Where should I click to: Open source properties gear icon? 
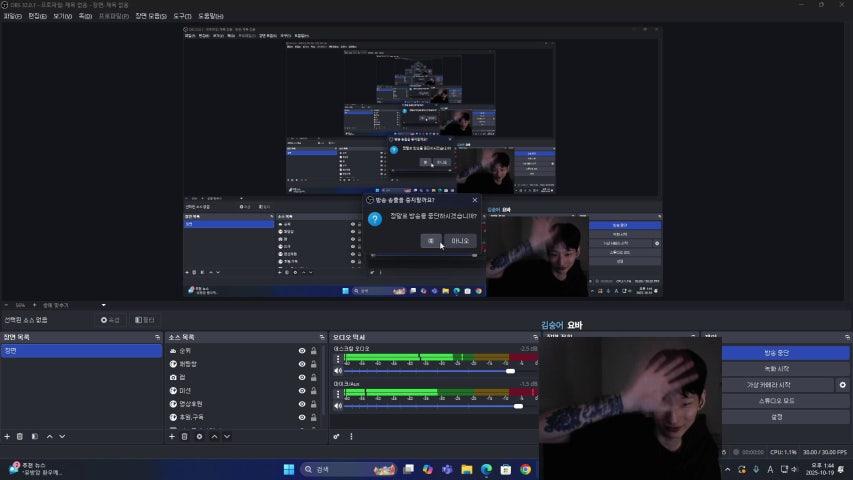(x=199, y=436)
